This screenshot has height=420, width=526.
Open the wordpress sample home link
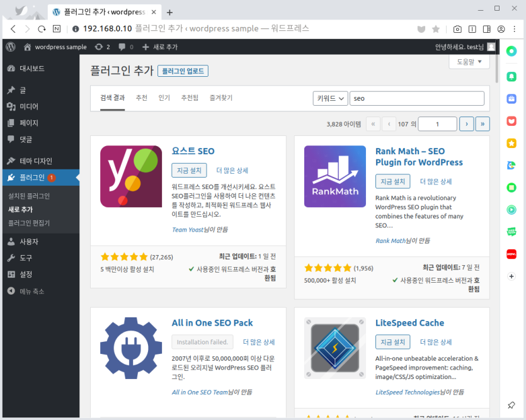click(x=55, y=47)
